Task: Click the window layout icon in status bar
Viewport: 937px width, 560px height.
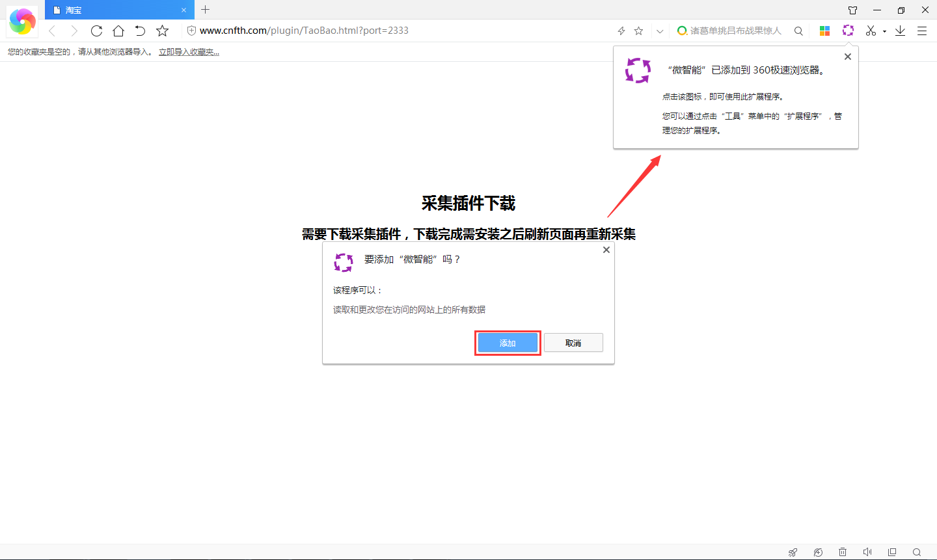Action: (x=892, y=552)
